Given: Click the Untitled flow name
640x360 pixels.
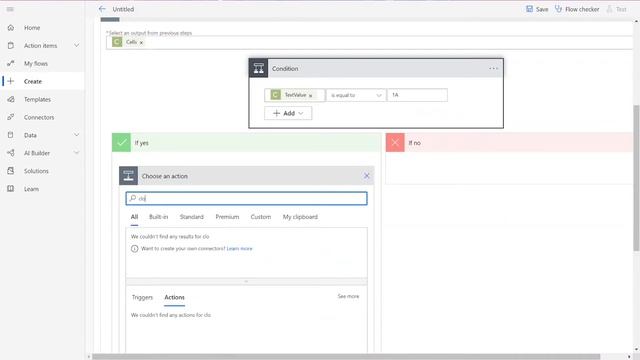Looking at the screenshot, I should [123, 9].
